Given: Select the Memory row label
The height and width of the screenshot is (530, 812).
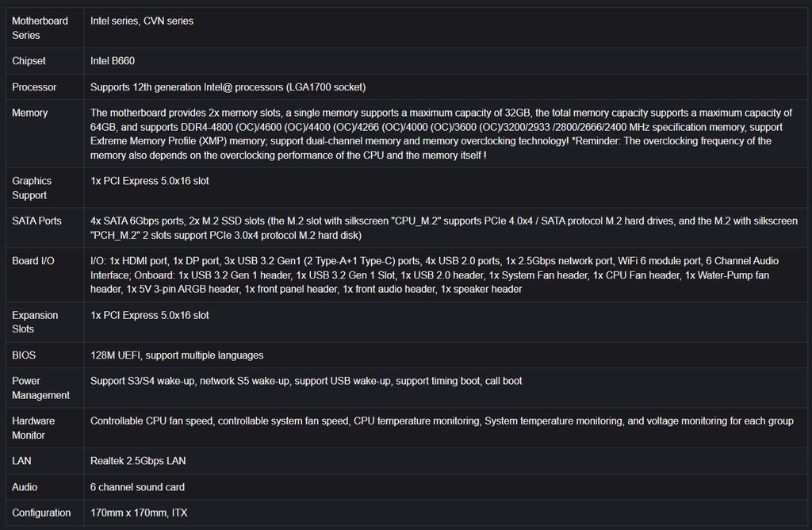Looking at the screenshot, I should point(30,113).
